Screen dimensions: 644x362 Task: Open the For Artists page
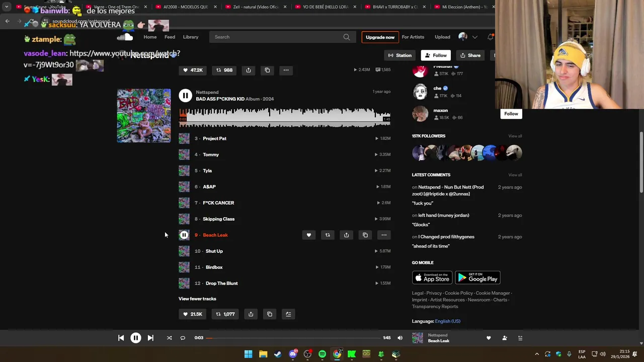point(413,37)
